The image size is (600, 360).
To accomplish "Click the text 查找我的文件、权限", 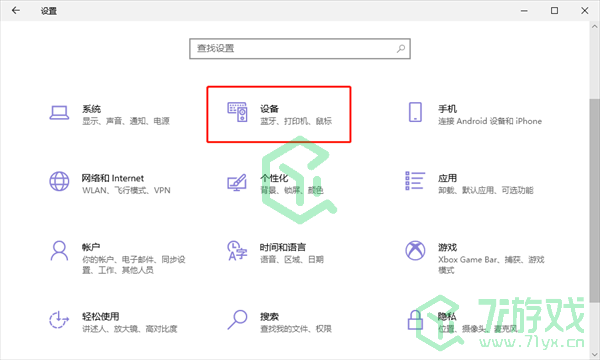I will [x=296, y=329].
